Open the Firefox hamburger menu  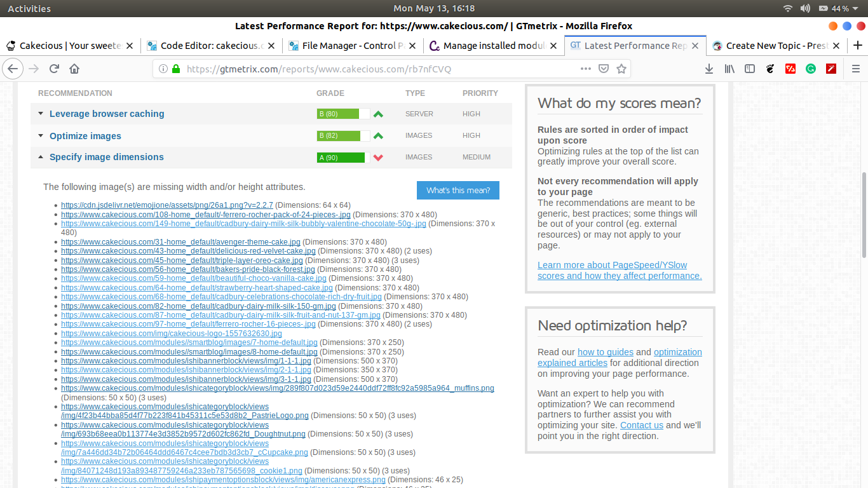[855, 69]
